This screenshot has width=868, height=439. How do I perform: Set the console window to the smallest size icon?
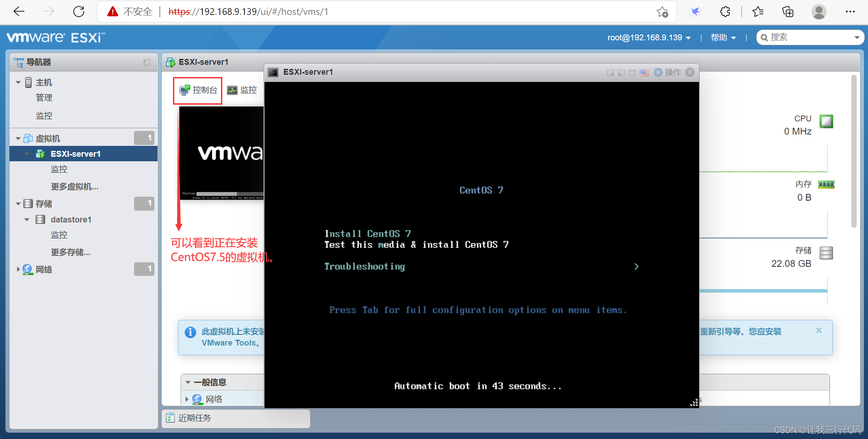click(611, 73)
